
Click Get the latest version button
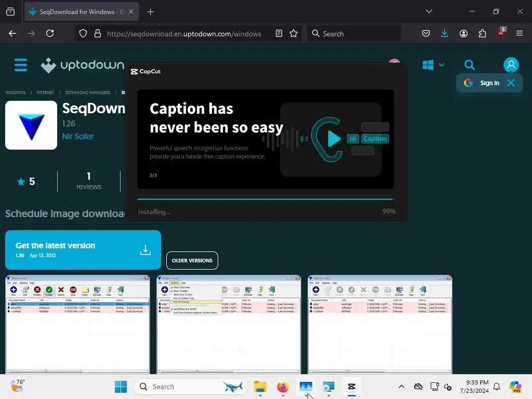(x=83, y=250)
